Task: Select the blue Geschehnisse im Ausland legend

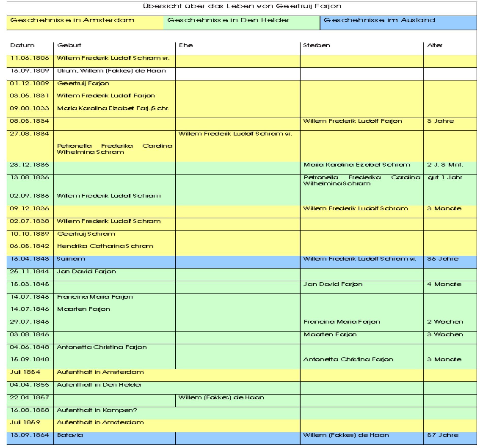Action: pos(379,20)
